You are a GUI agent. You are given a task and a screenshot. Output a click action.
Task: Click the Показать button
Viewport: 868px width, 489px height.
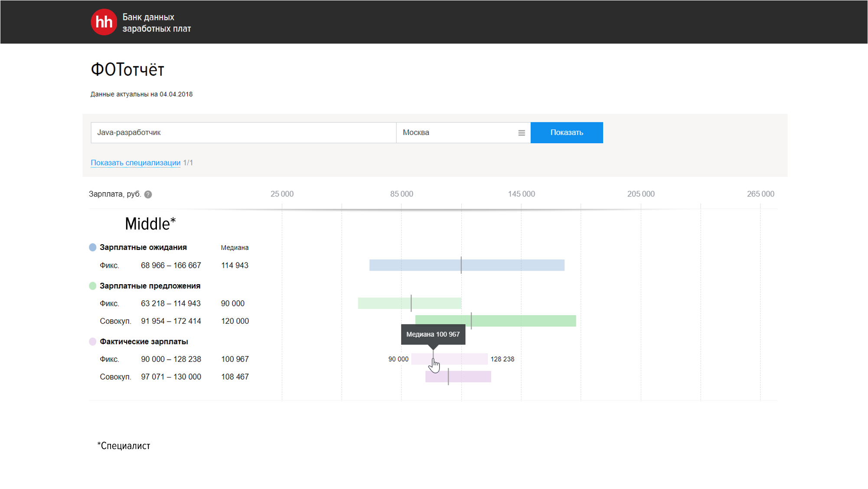566,133
